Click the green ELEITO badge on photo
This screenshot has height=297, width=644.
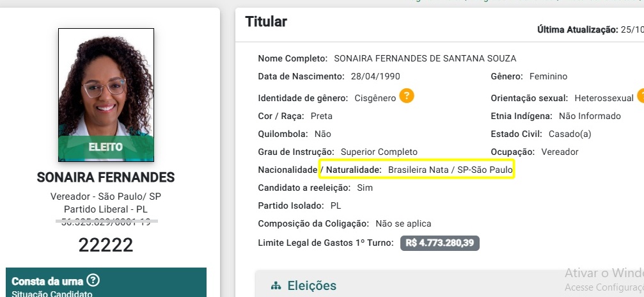[x=106, y=147]
